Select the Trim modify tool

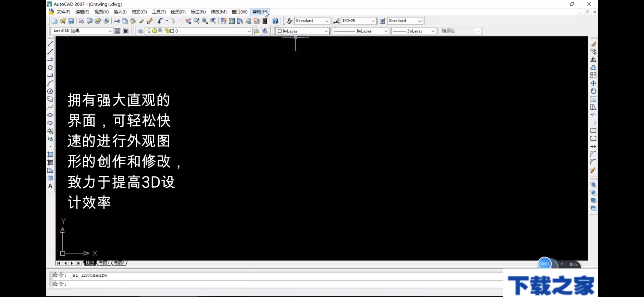(x=593, y=115)
